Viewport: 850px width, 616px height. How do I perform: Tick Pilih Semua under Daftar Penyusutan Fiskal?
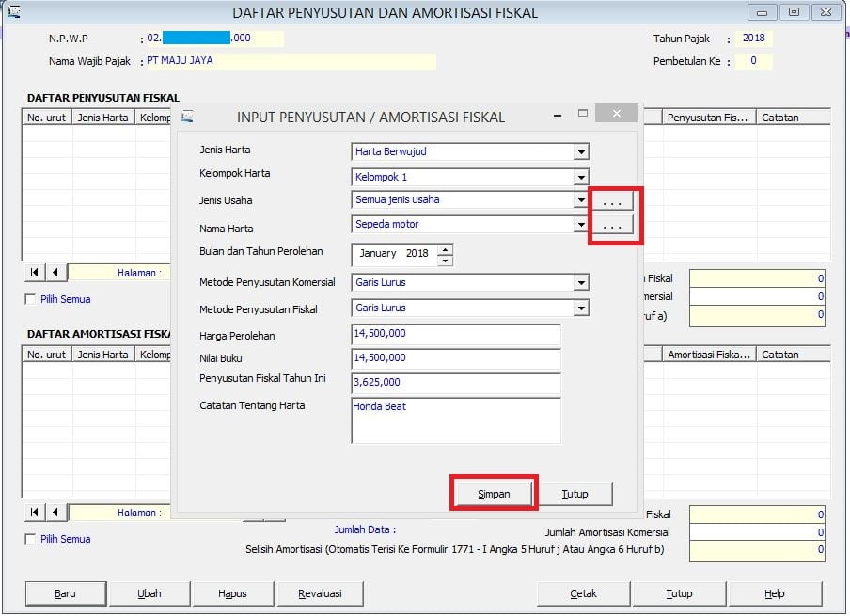(x=31, y=299)
